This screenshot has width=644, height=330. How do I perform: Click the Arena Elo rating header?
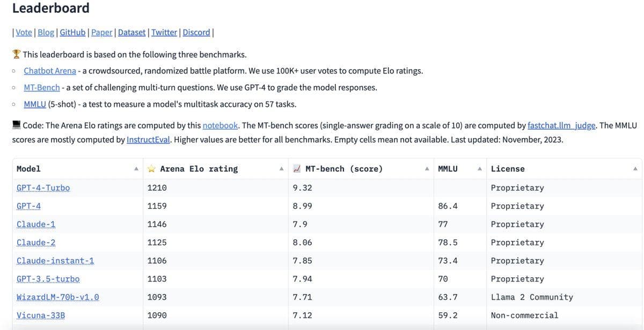(x=199, y=169)
